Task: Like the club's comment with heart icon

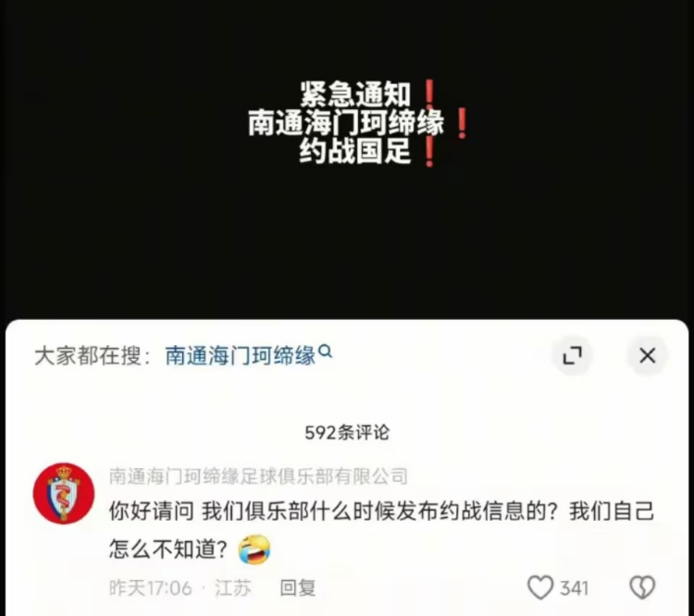Action: [x=540, y=587]
